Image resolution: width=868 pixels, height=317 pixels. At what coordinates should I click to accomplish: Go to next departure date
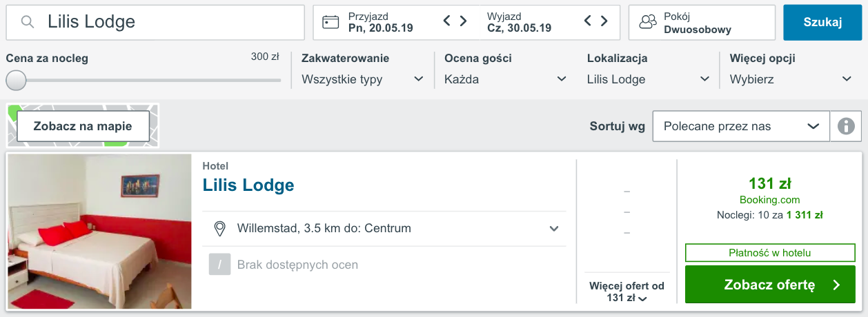(x=604, y=21)
